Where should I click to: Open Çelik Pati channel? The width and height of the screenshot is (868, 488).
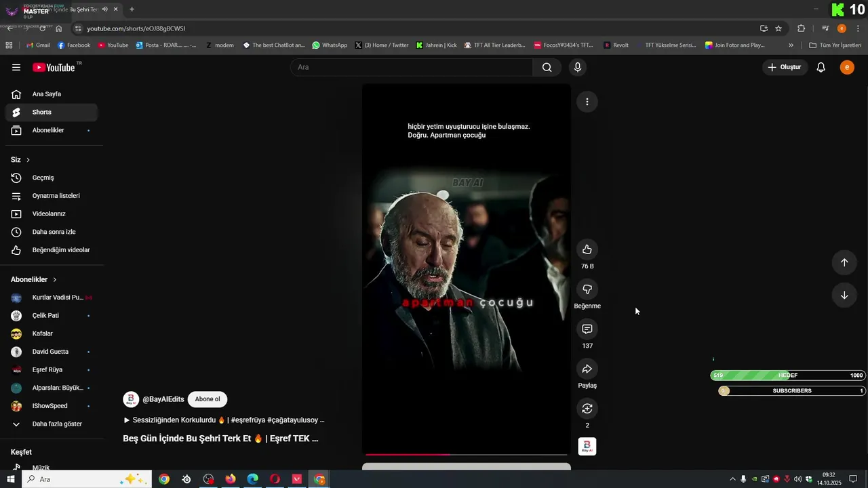[52, 316]
